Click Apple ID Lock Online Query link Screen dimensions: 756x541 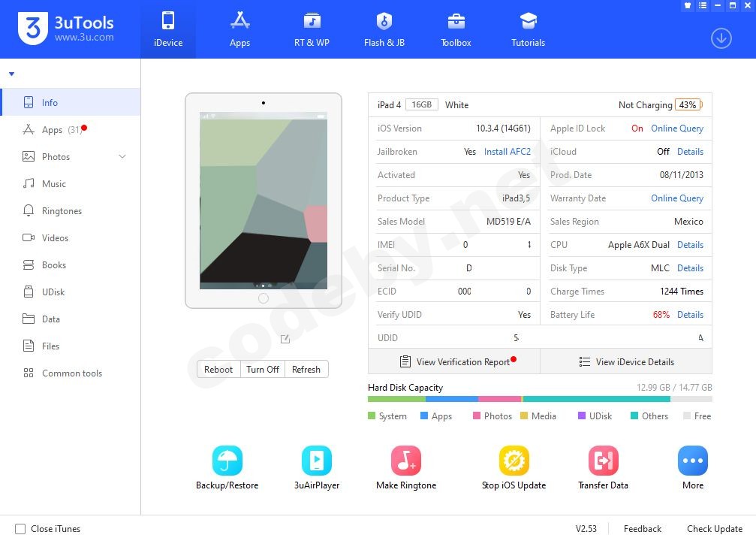(677, 128)
